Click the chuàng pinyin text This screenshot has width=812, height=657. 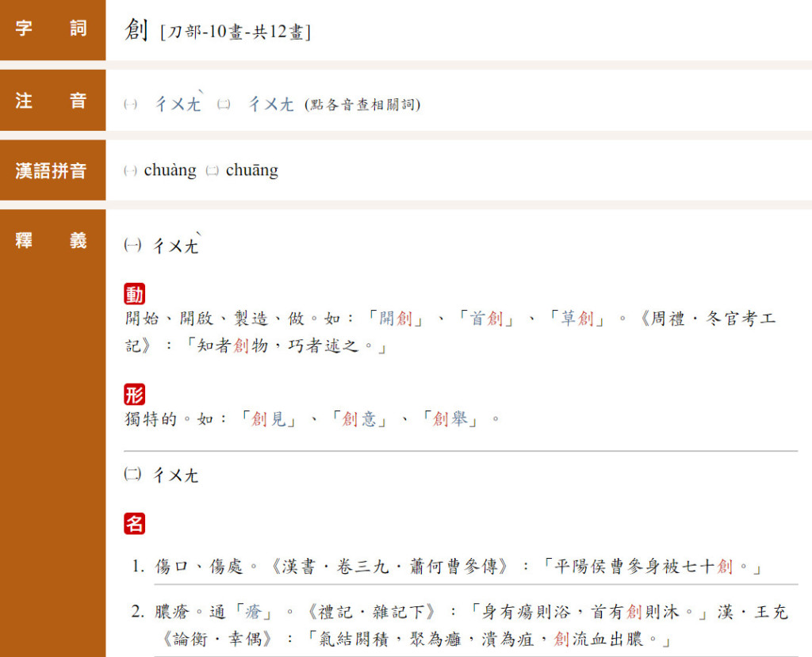tap(170, 170)
